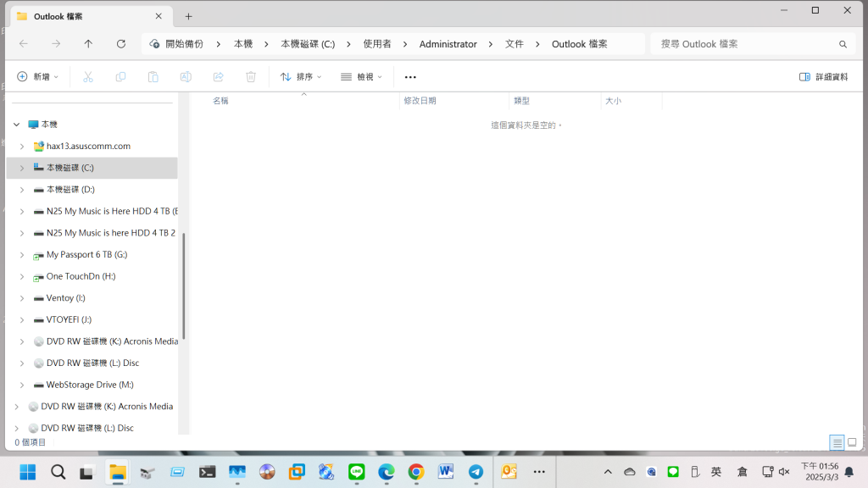This screenshot has height=488, width=868.
Task: Switch to large icons view in status bar
Action: tap(852, 442)
